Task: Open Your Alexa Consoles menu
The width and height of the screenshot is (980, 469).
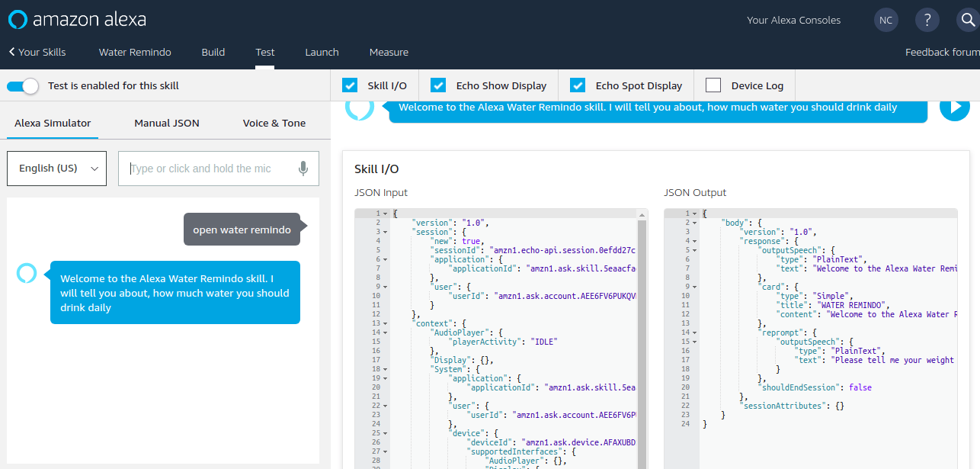Action: [794, 21]
